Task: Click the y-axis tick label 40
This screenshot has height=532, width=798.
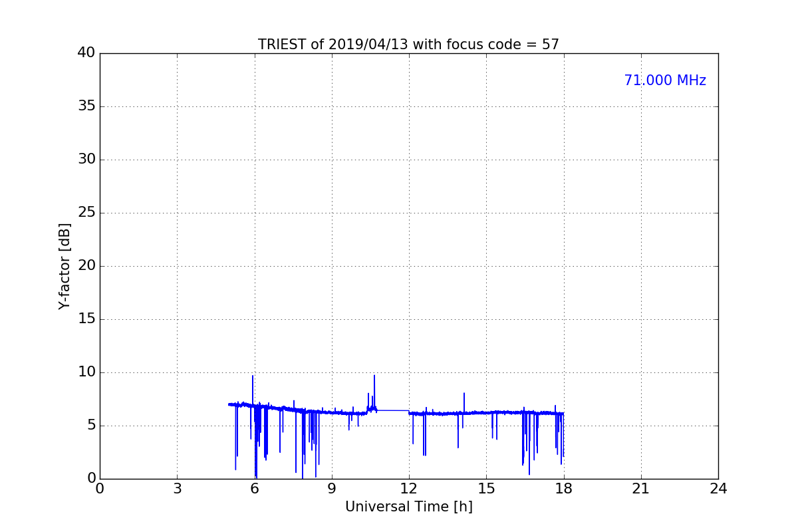Action: [86, 53]
